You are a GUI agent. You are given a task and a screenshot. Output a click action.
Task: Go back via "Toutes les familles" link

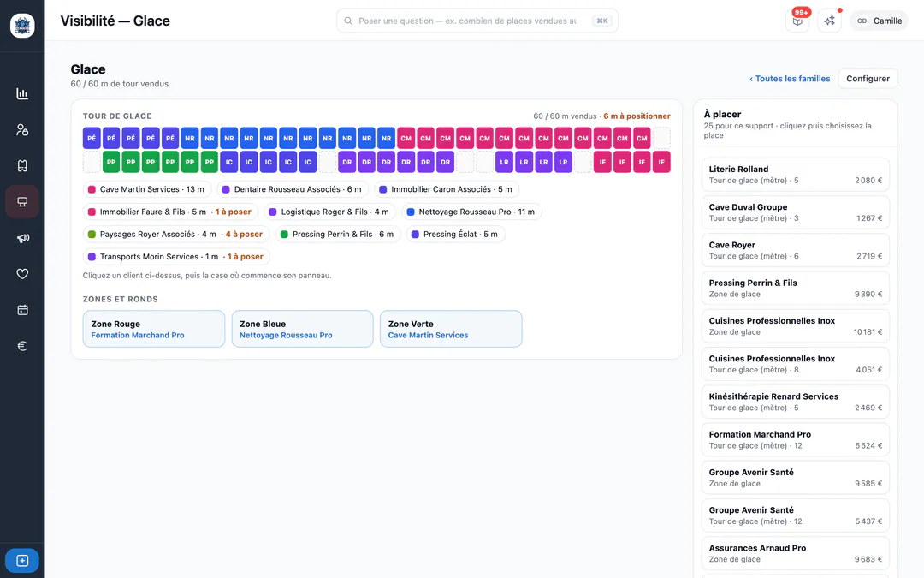pos(790,79)
